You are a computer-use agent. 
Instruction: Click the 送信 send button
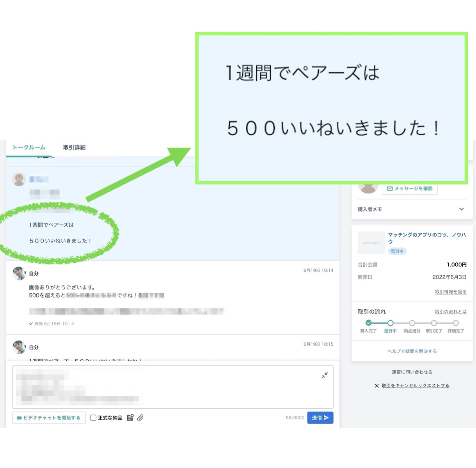[x=320, y=418]
